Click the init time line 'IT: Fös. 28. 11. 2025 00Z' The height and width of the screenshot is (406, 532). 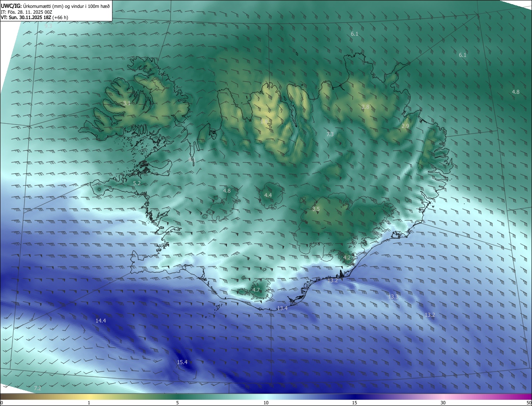pyautogui.click(x=27, y=12)
